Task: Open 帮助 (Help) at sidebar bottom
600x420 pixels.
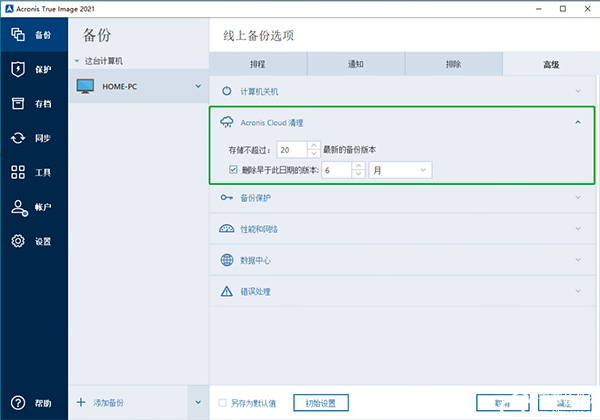Action: pos(30,402)
